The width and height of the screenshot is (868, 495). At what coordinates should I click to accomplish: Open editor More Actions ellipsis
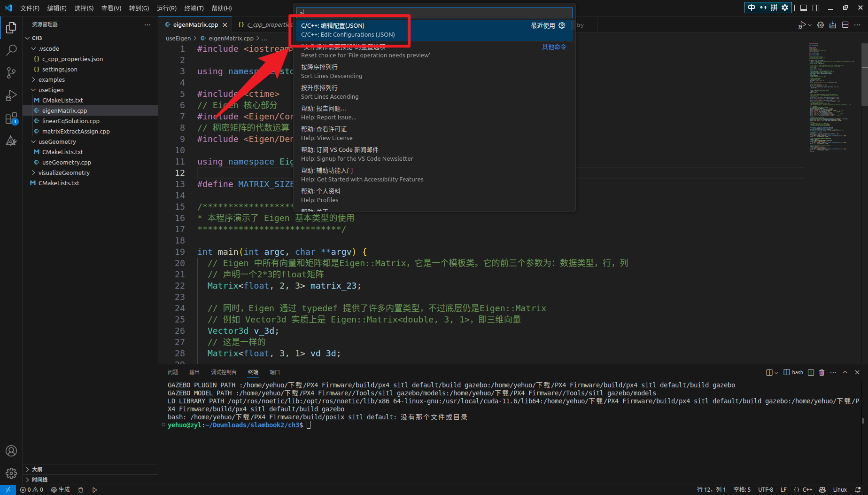tap(857, 25)
